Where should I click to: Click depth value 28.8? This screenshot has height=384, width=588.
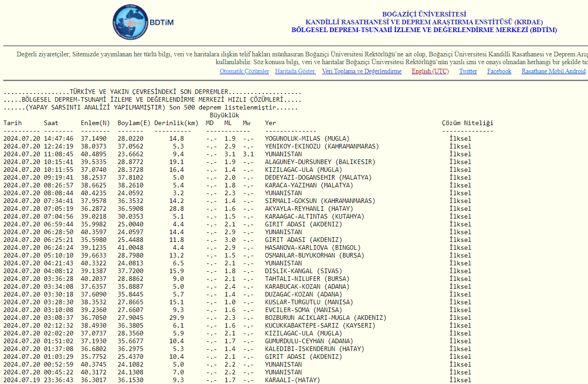[x=177, y=208]
